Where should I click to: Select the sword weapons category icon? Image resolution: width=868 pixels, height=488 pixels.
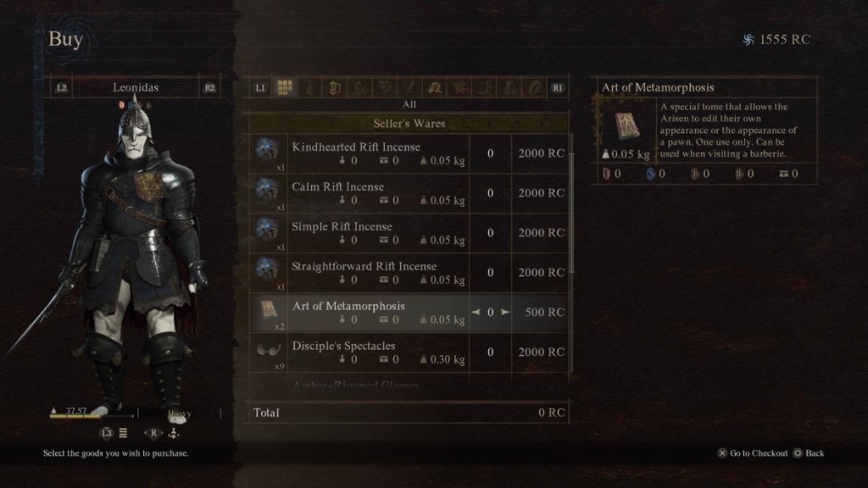tap(409, 87)
